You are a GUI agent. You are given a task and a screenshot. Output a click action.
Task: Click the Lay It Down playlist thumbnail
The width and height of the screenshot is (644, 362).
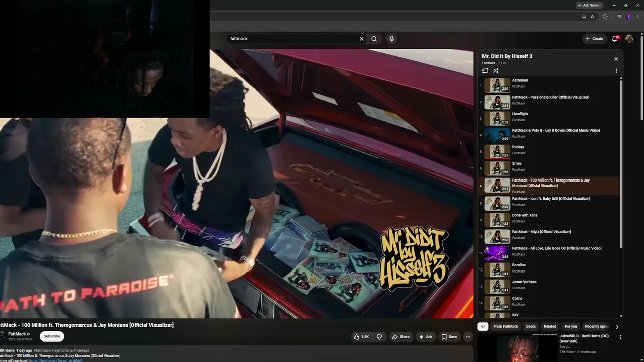(497, 135)
